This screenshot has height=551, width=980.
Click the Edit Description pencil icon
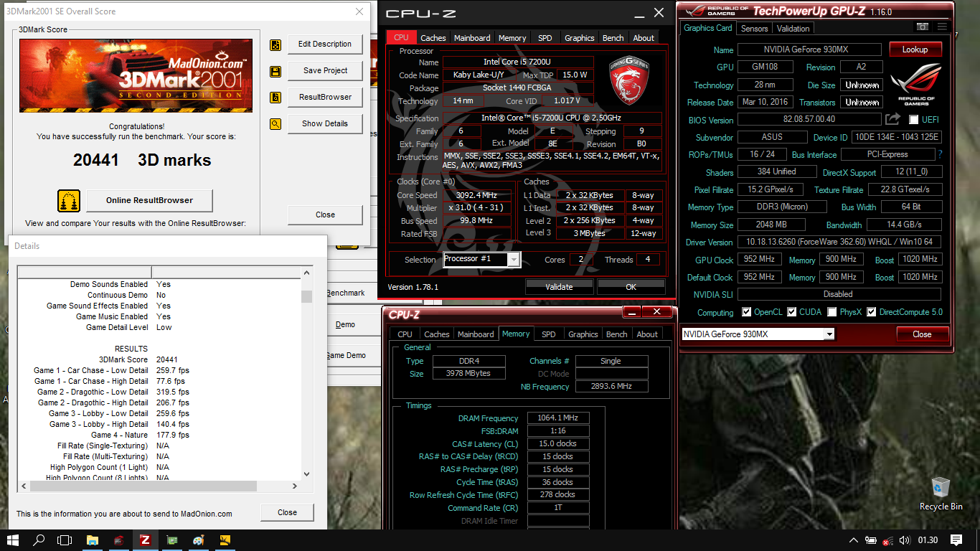(275, 44)
